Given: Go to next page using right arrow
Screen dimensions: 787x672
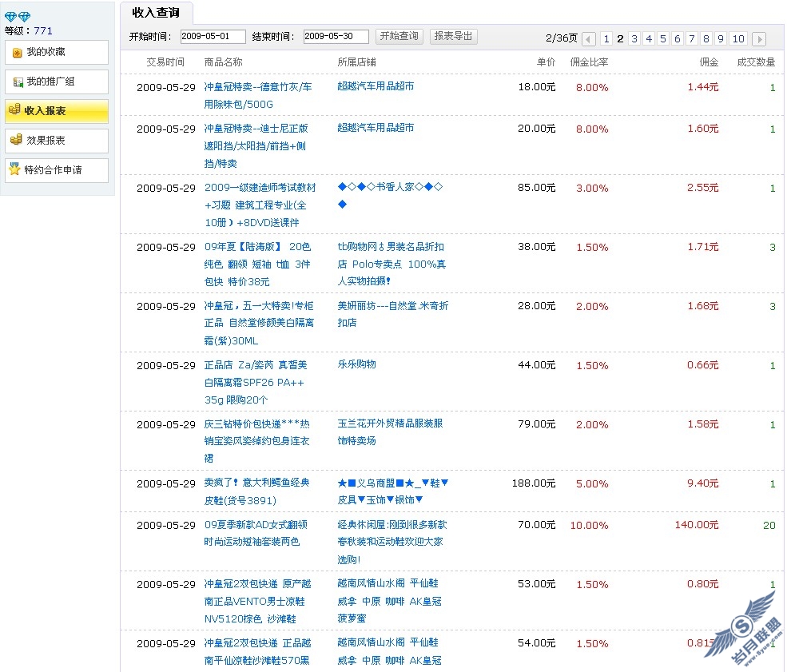Looking at the screenshot, I should pyautogui.click(x=759, y=39).
